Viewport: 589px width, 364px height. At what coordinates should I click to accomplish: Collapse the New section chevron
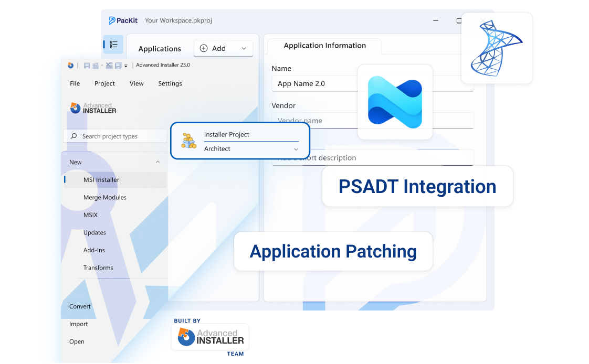(157, 162)
